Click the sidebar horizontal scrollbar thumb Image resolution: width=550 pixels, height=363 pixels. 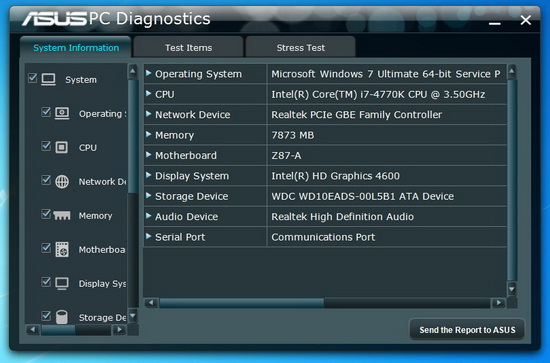click(58, 329)
